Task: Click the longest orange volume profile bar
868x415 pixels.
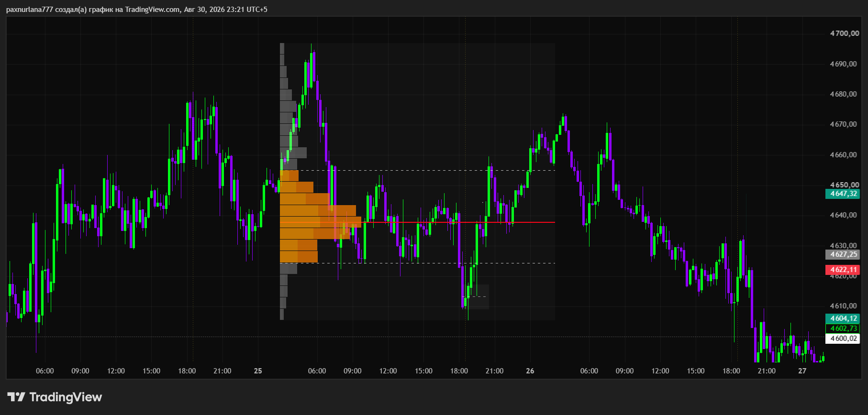Action: click(321, 222)
